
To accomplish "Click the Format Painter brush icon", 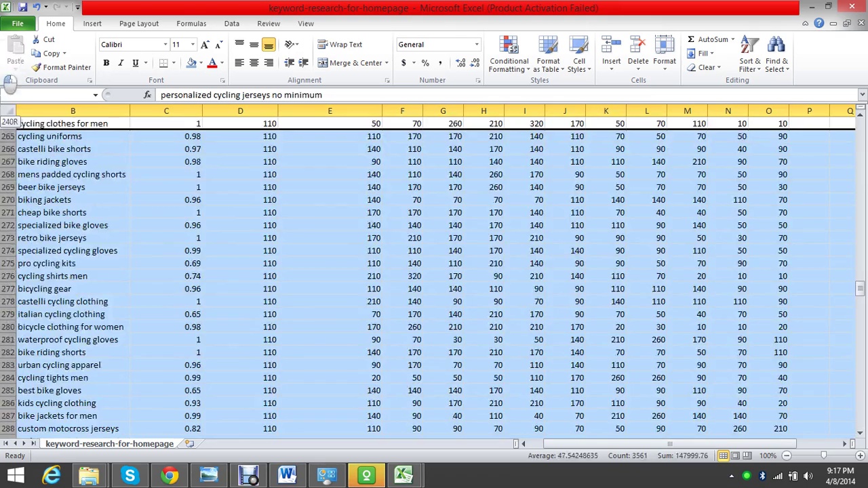I will coord(37,68).
